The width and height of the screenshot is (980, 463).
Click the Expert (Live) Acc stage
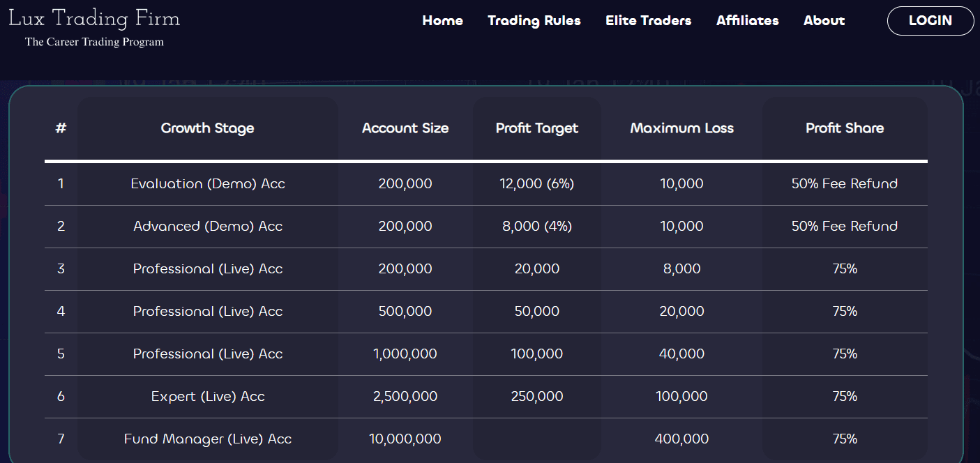[208, 397]
